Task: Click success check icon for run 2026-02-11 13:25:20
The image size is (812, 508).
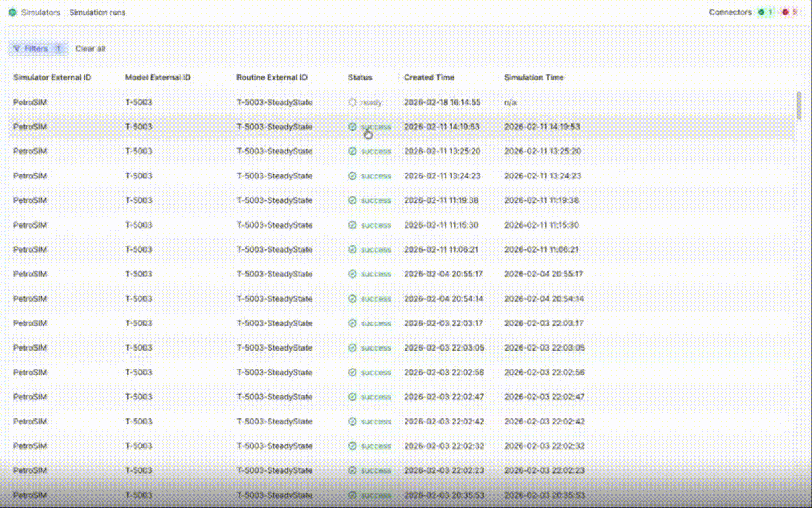Action: 352,151
